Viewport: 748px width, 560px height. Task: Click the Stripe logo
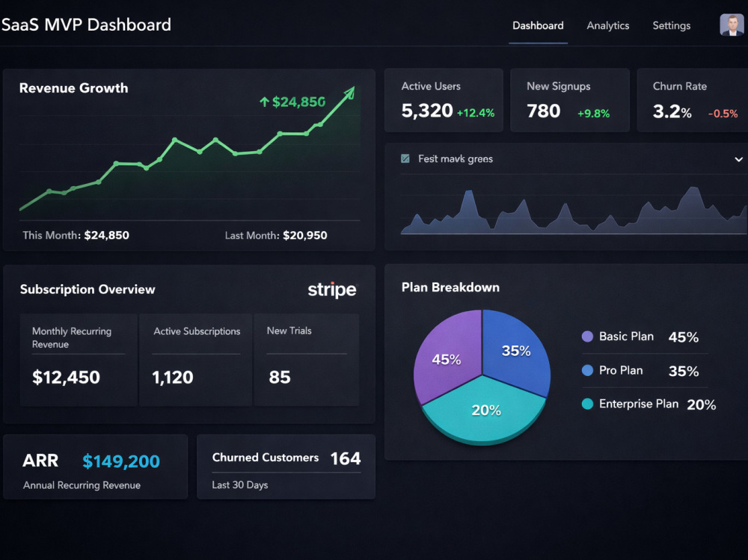coord(331,289)
